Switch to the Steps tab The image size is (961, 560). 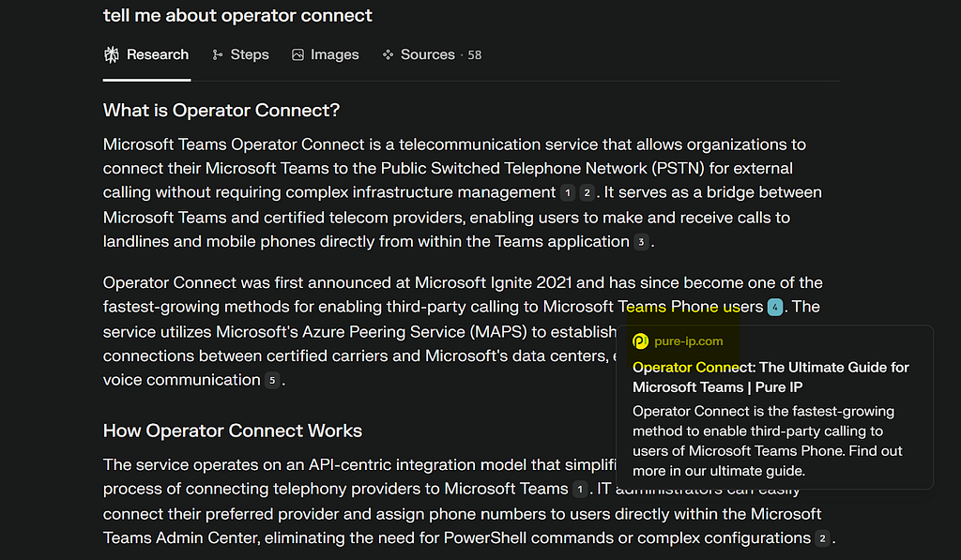click(x=240, y=54)
